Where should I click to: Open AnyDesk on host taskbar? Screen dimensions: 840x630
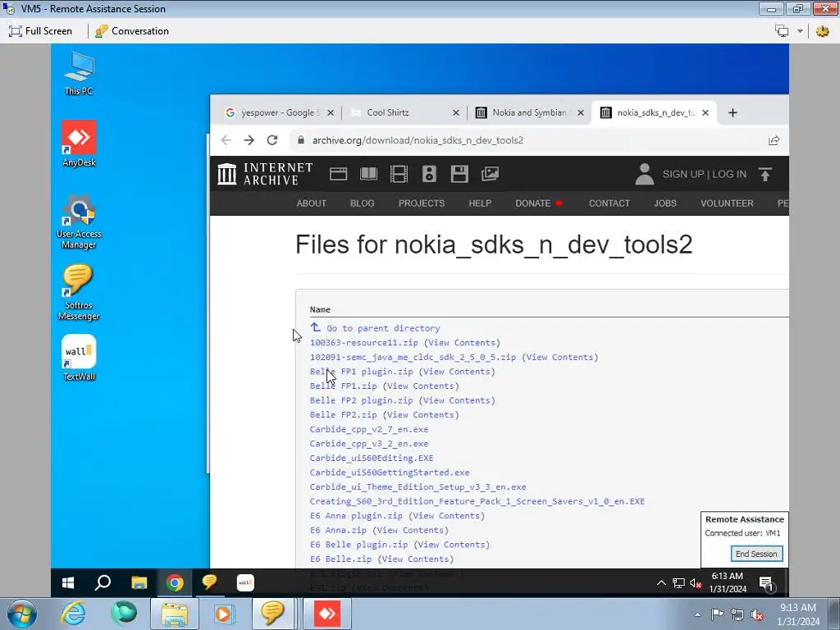[x=326, y=614]
